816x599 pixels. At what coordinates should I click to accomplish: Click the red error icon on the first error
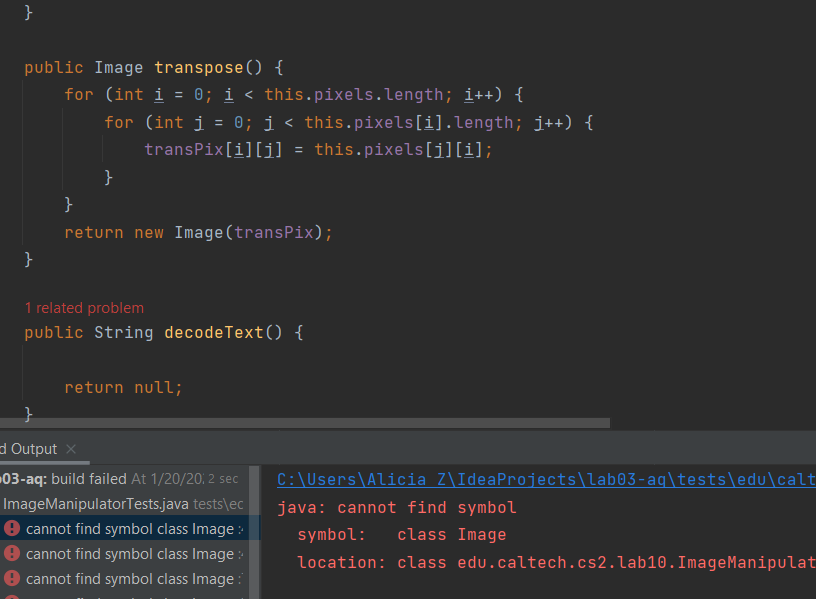tap(12, 528)
